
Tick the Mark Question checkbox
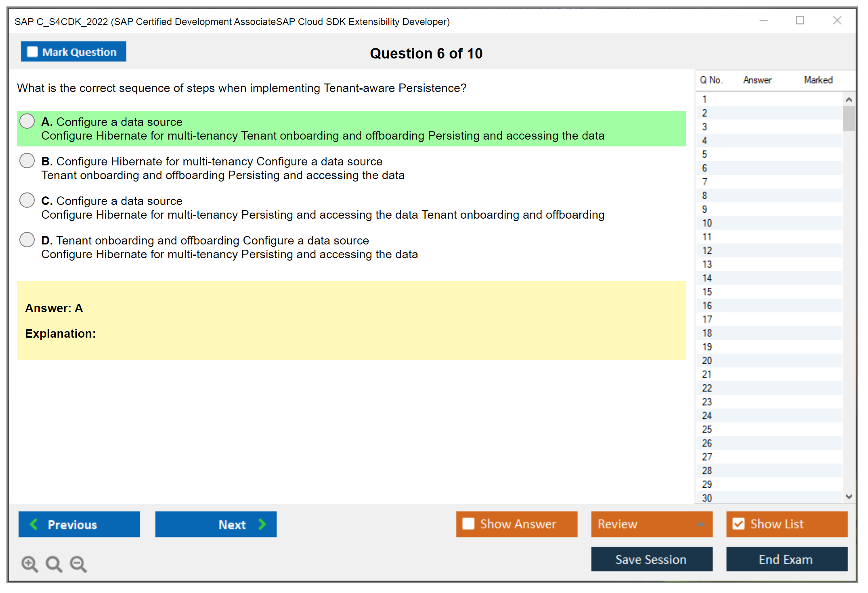[x=32, y=52]
